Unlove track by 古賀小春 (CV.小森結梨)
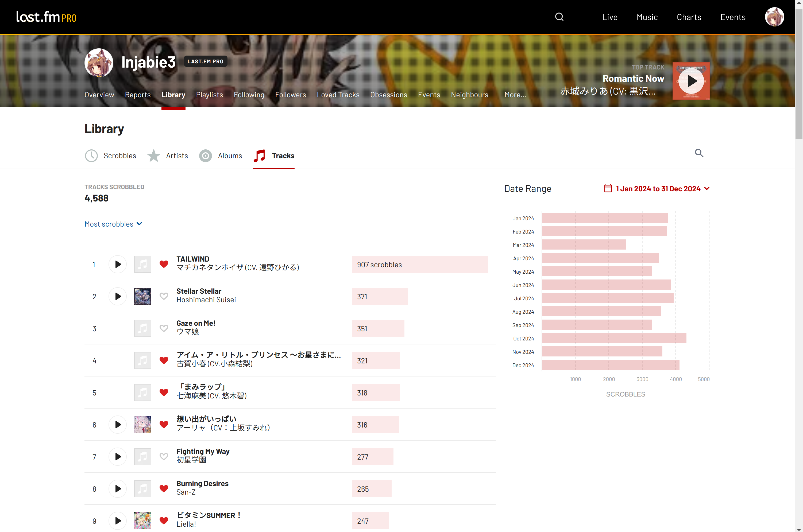The height and width of the screenshot is (532, 803). click(x=164, y=361)
